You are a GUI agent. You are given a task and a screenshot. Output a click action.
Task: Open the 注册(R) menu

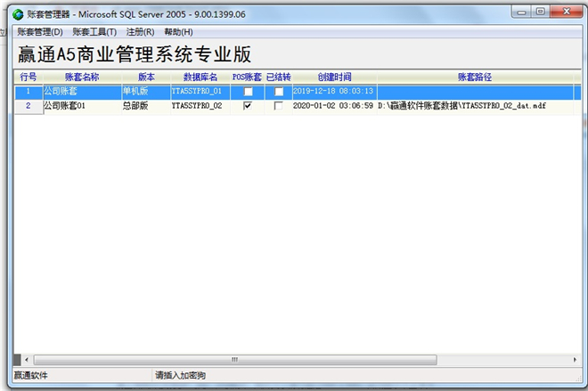click(x=140, y=32)
